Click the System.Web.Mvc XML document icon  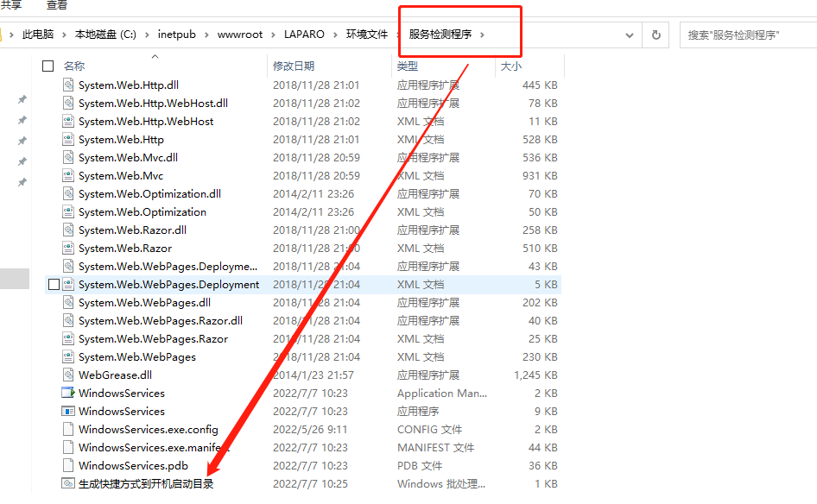(68, 175)
